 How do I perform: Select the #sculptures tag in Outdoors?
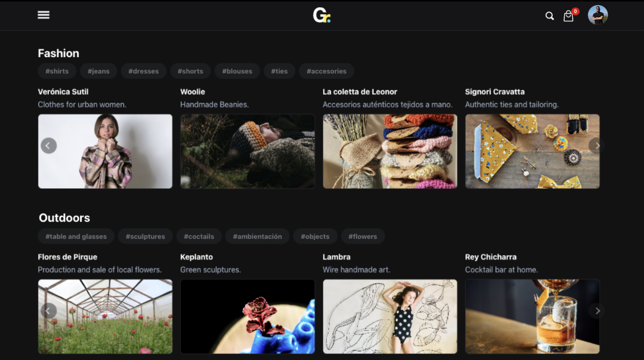pyautogui.click(x=145, y=236)
